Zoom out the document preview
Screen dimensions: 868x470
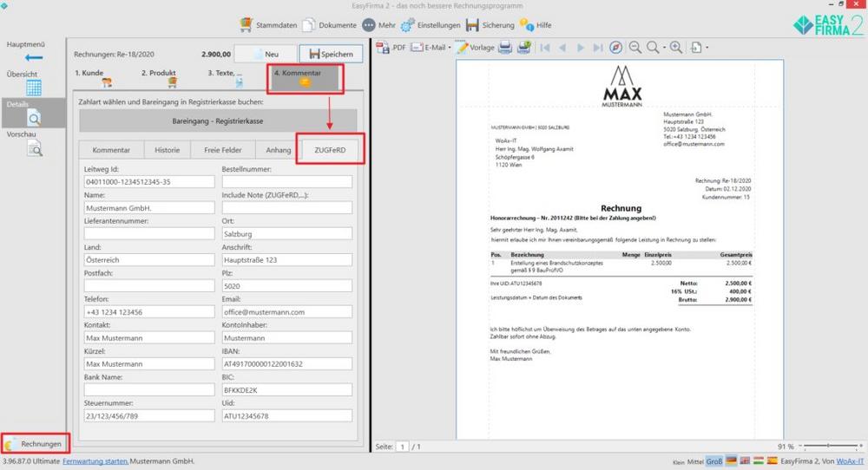coord(635,48)
